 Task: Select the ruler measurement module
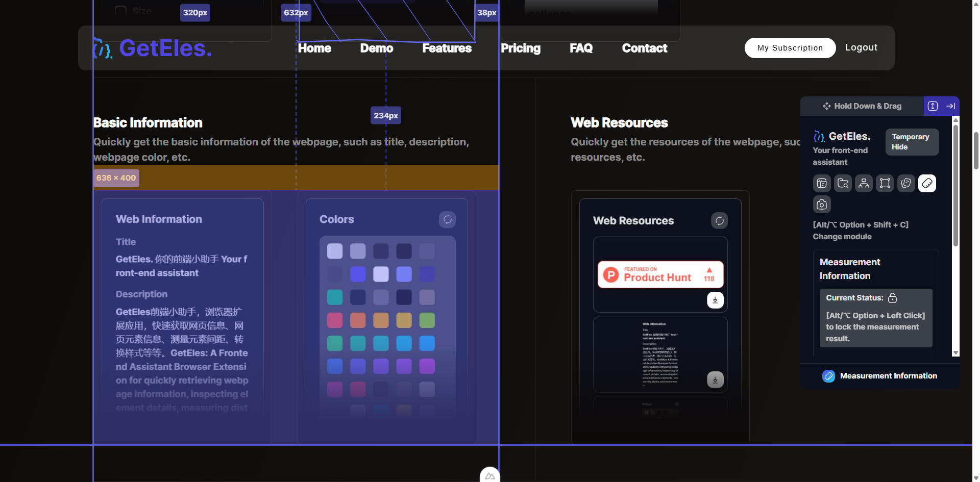pos(927,183)
